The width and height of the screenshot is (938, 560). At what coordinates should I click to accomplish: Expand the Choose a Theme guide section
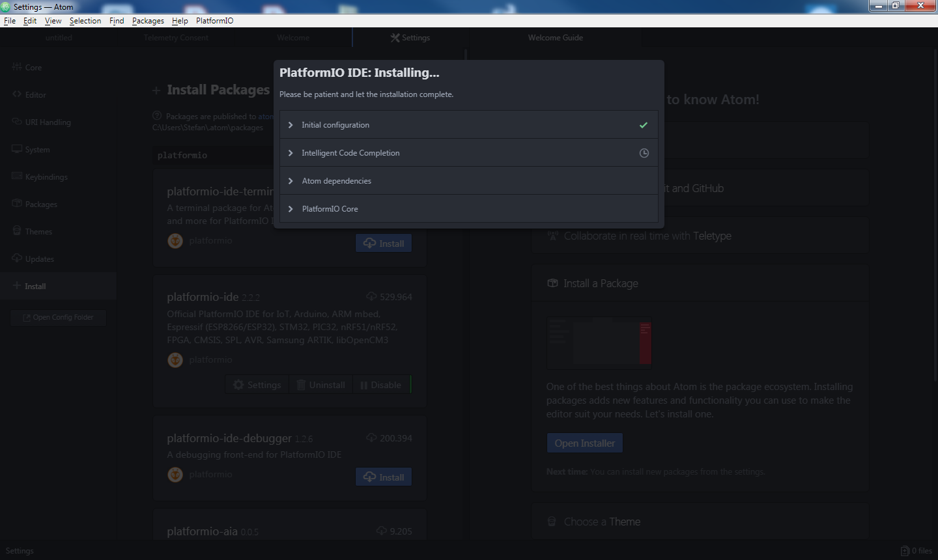coord(700,522)
